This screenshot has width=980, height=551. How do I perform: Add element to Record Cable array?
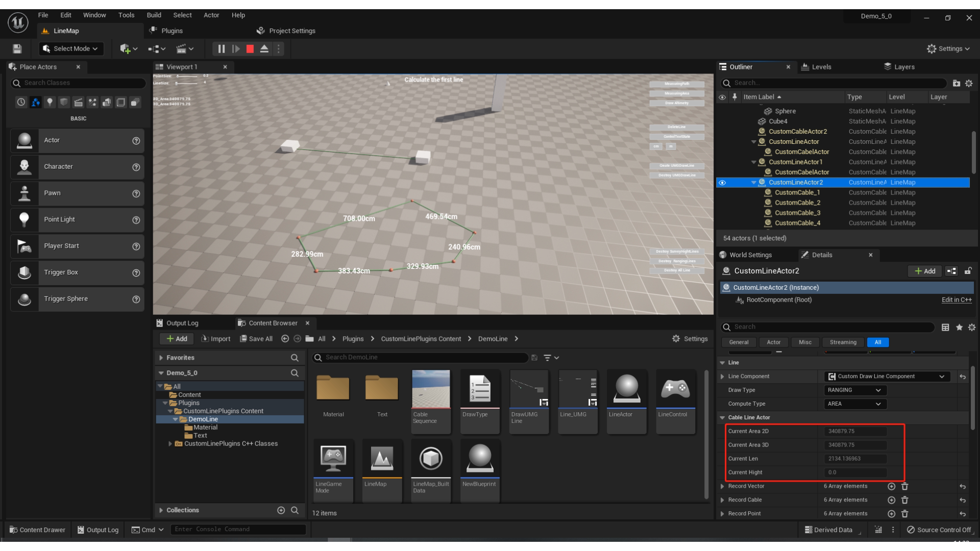tap(891, 500)
